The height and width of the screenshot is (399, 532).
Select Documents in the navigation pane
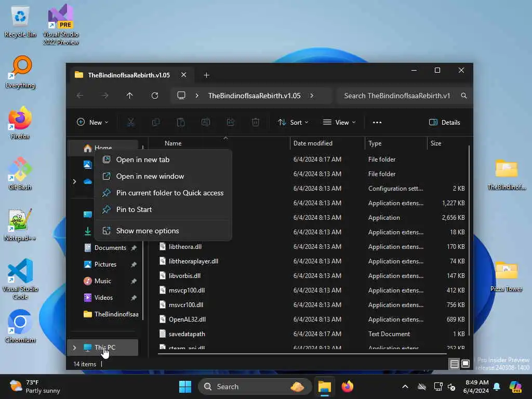(110, 248)
